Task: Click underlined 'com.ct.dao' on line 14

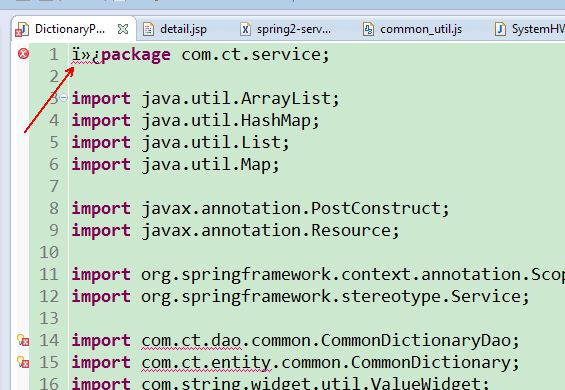Action: click(x=191, y=341)
